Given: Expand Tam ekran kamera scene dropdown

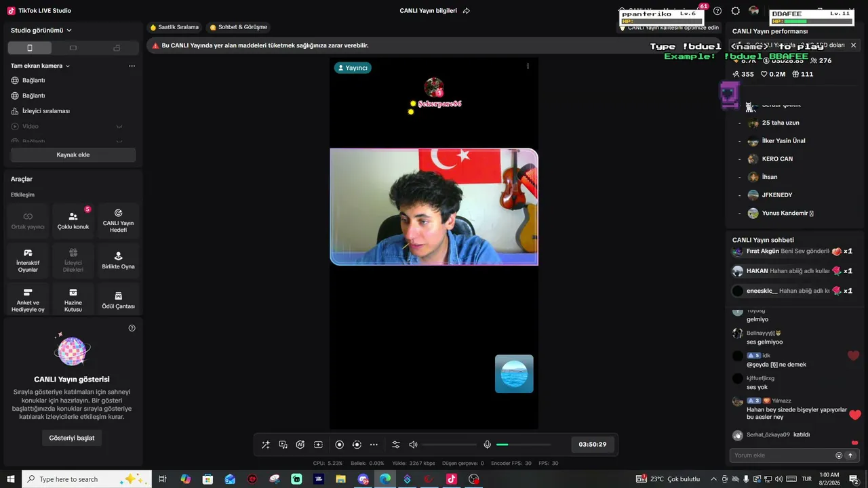Looking at the screenshot, I should [41, 66].
